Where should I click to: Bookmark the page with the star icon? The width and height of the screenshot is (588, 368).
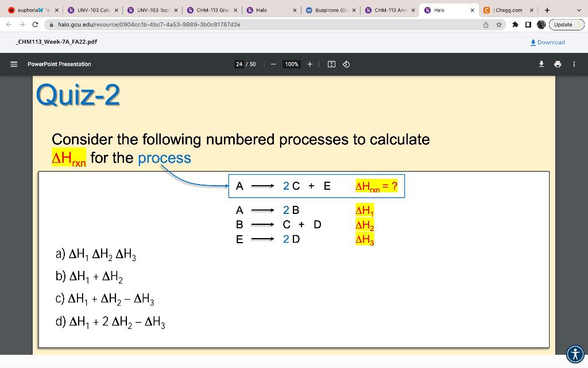click(x=500, y=25)
